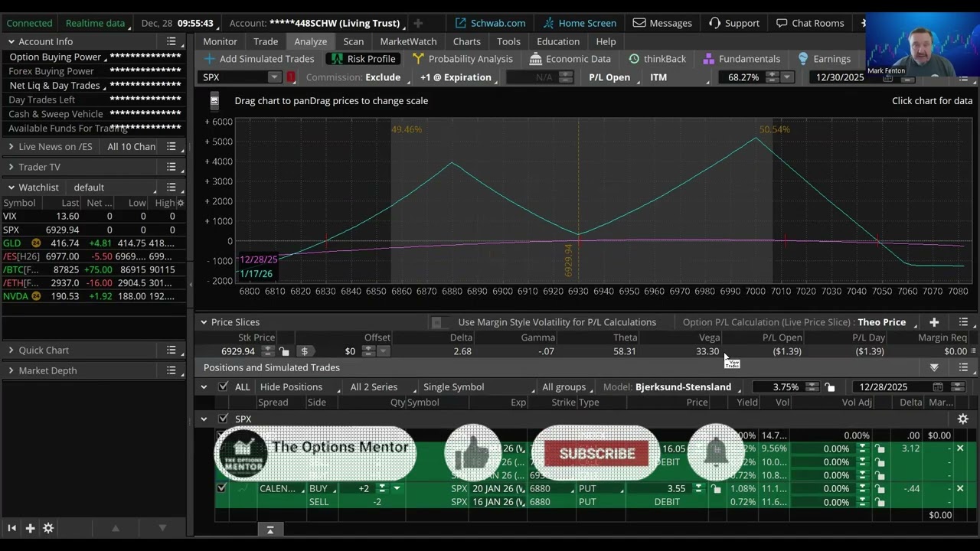
Task: Toggle stock price lock at 6929.94
Action: (284, 351)
